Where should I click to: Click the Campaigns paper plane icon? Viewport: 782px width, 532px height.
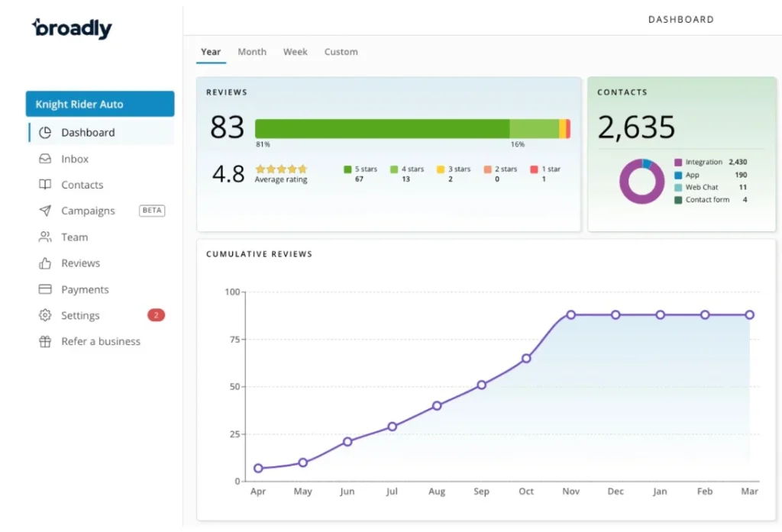[45, 211]
